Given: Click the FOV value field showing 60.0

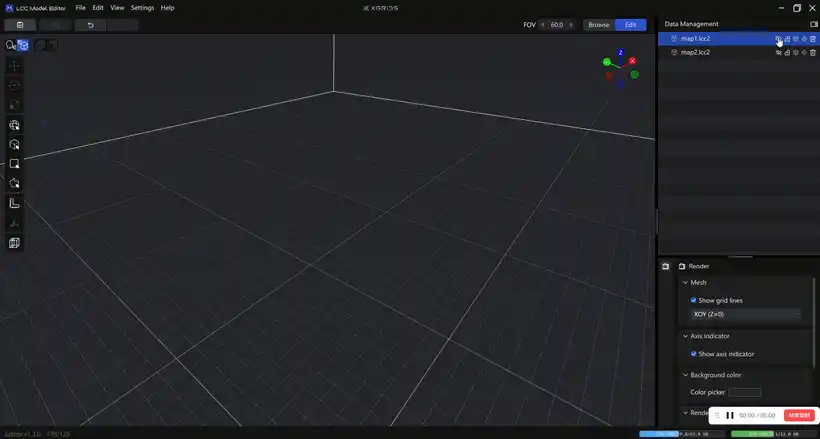Looking at the screenshot, I should (x=557, y=25).
